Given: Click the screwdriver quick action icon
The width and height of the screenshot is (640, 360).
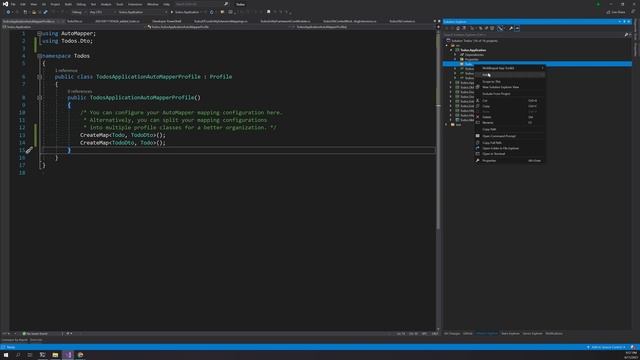Looking at the screenshot, I should 29,150.
